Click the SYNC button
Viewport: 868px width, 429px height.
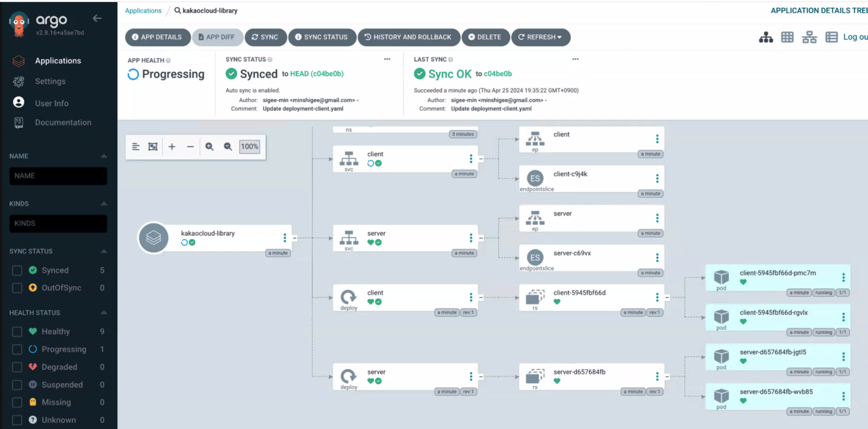[265, 37]
